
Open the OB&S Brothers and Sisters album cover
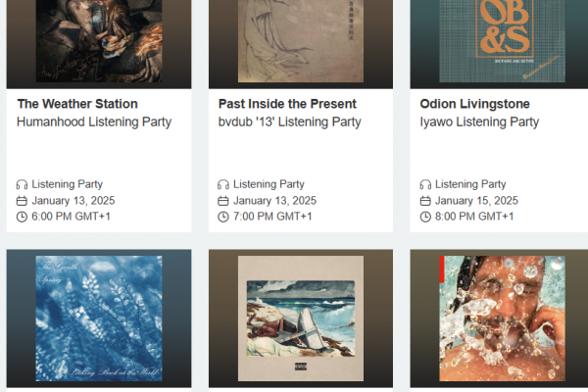(x=503, y=41)
